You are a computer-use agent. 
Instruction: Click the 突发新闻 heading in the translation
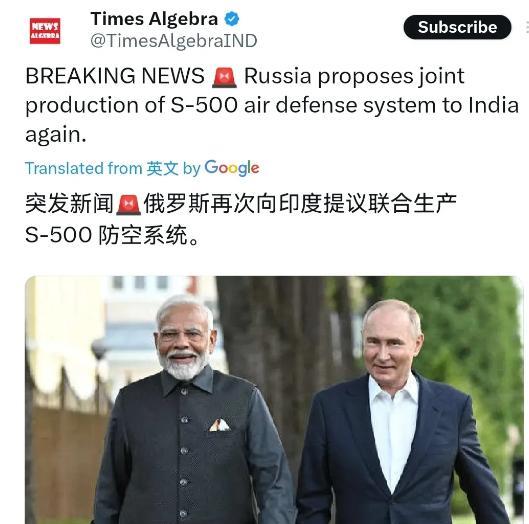69,204
